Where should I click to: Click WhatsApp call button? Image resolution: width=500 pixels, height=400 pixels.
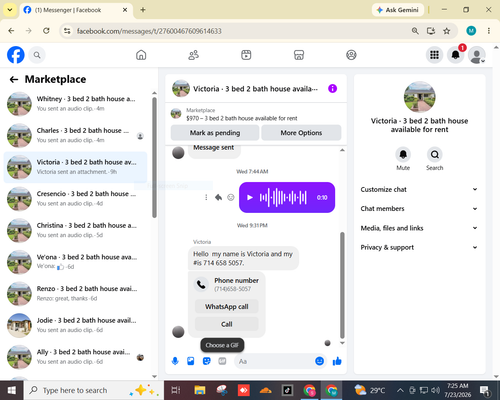227,307
